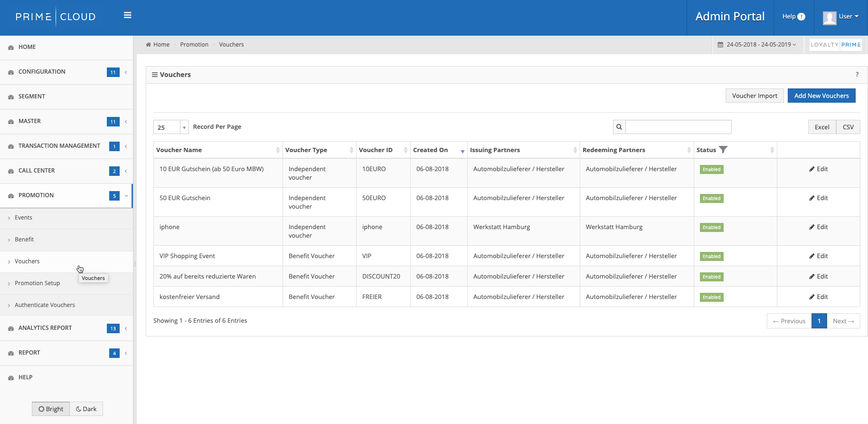Expand the CONFIGURATION menu
Screen dimensions: 868x424
[66, 72]
